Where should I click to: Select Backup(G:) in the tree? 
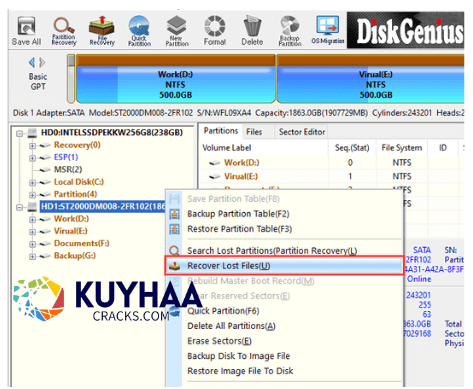point(75,256)
